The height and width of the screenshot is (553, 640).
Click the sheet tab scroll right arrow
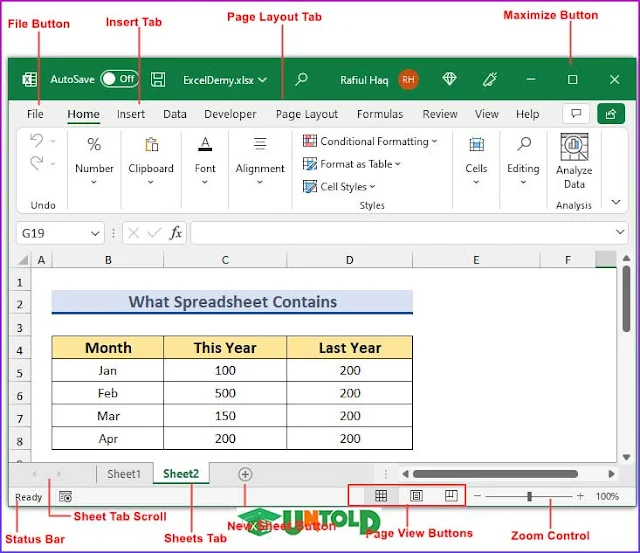[x=59, y=474]
